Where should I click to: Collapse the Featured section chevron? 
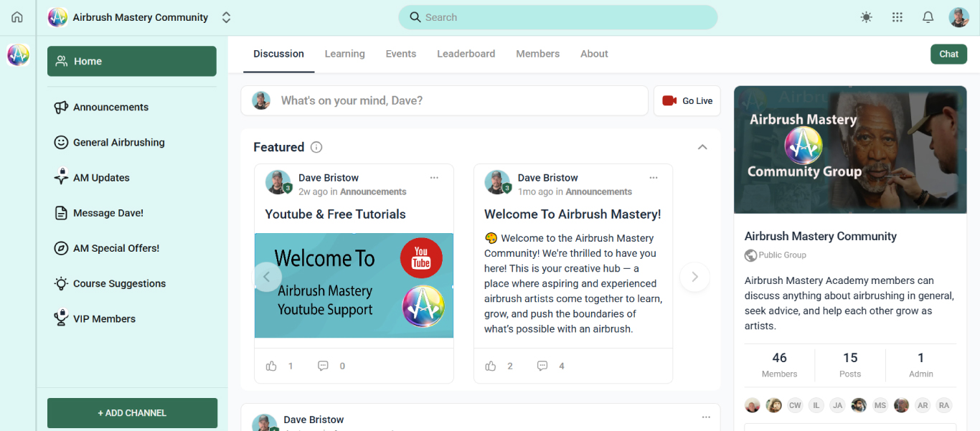tap(702, 147)
